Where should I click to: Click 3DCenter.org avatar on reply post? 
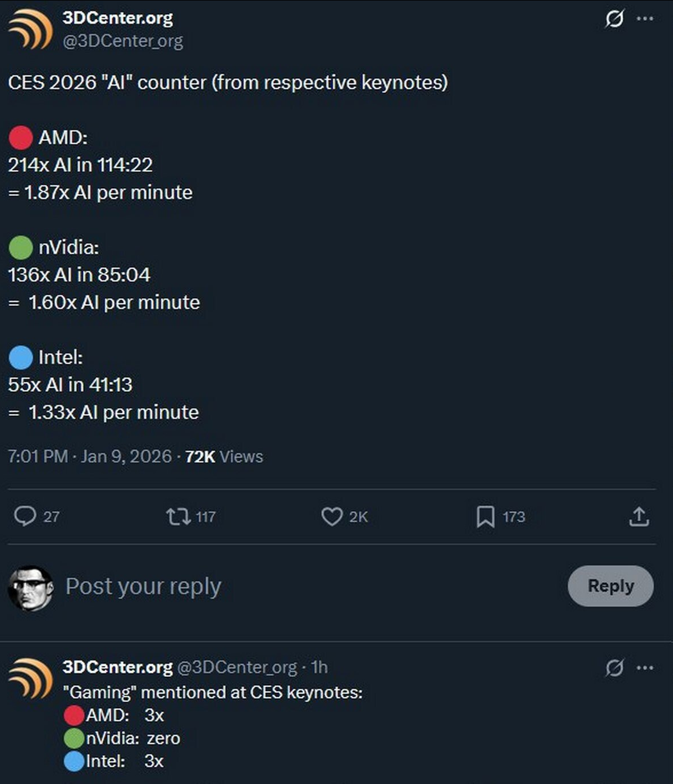30,679
